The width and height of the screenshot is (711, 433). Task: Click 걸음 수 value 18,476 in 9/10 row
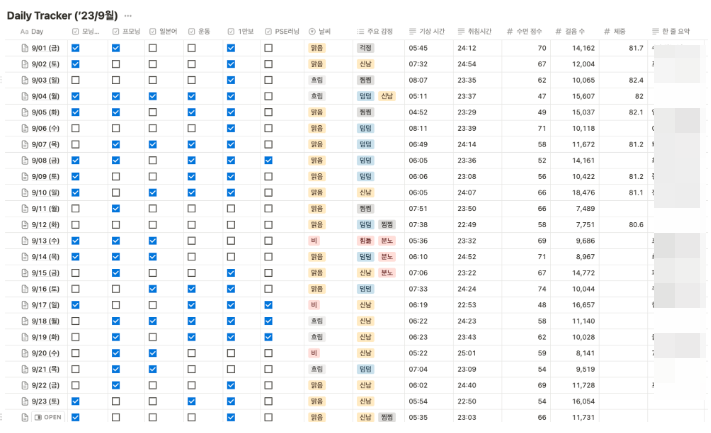coord(583,193)
